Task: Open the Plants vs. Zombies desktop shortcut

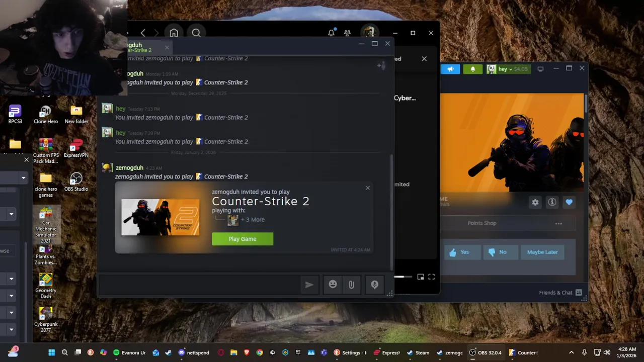Action: click(x=46, y=256)
